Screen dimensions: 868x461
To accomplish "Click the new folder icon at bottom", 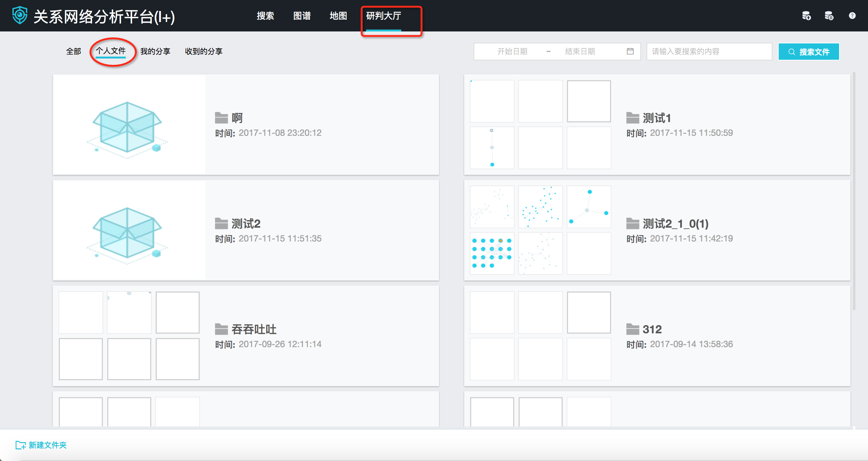I will tap(20, 445).
